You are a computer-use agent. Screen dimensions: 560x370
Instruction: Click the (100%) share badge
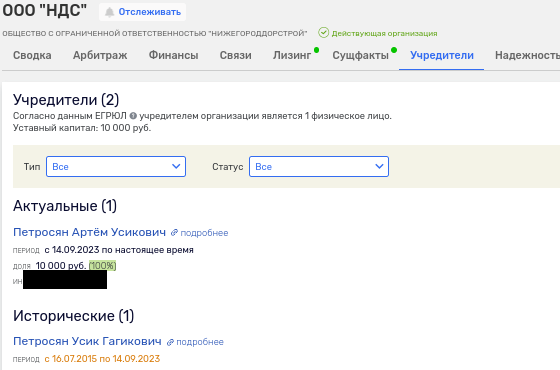tap(102, 266)
